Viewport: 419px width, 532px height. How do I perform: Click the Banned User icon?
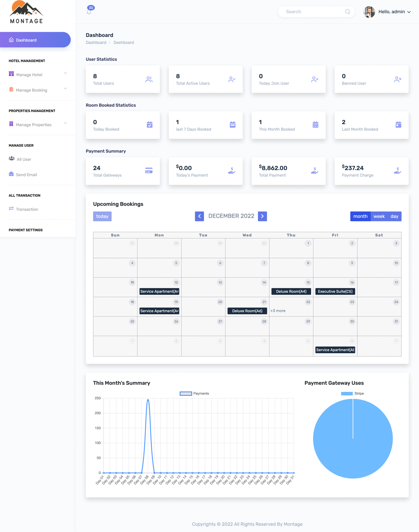[x=397, y=79]
